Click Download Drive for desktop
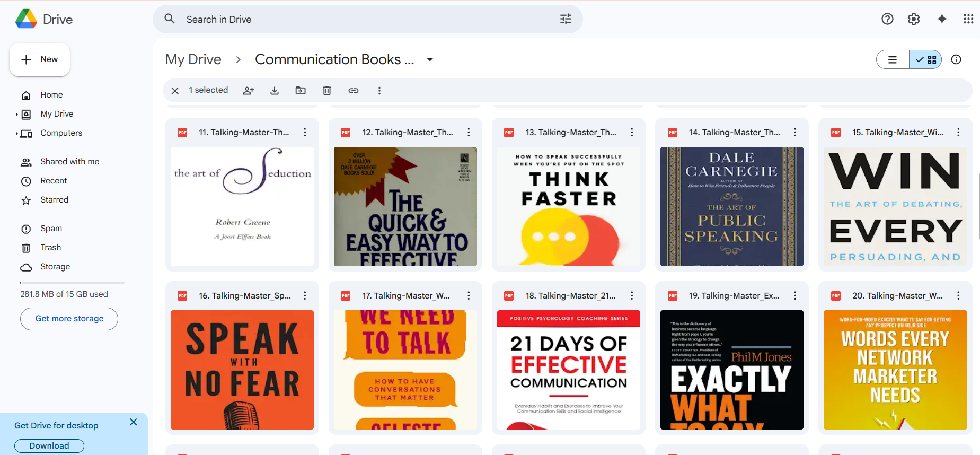The image size is (980, 455). click(49, 445)
